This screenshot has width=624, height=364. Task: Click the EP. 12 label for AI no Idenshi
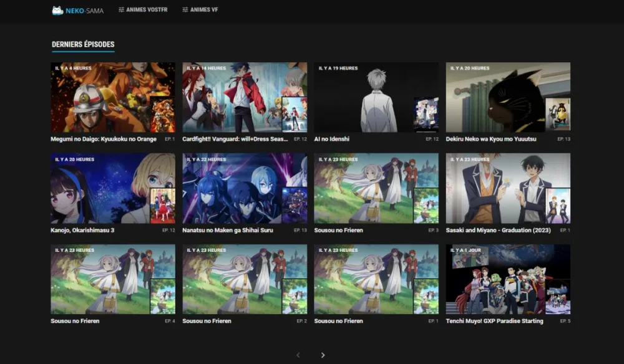(x=432, y=139)
